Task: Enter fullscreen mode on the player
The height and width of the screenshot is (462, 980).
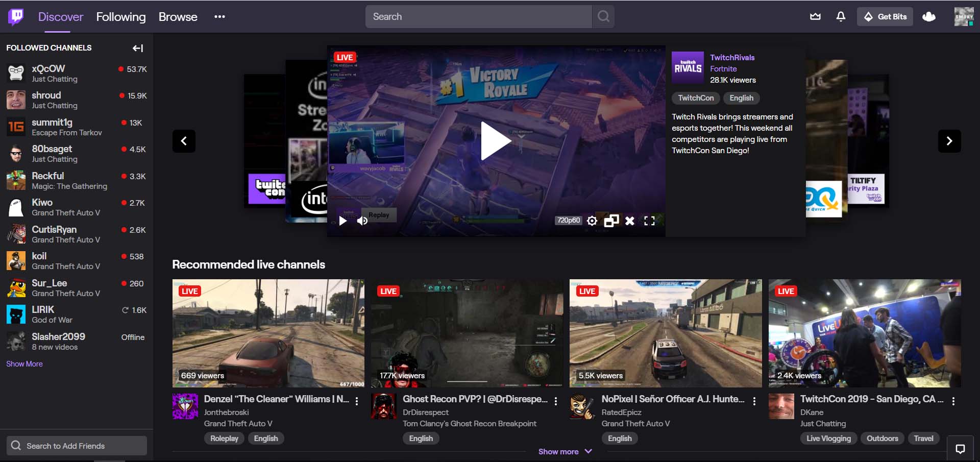Action: click(649, 221)
